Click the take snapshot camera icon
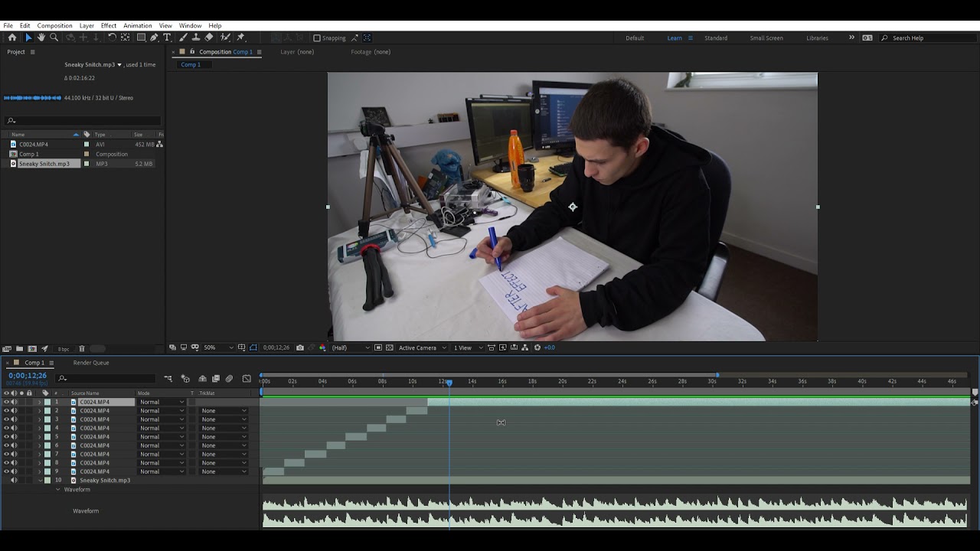 (x=300, y=347)
